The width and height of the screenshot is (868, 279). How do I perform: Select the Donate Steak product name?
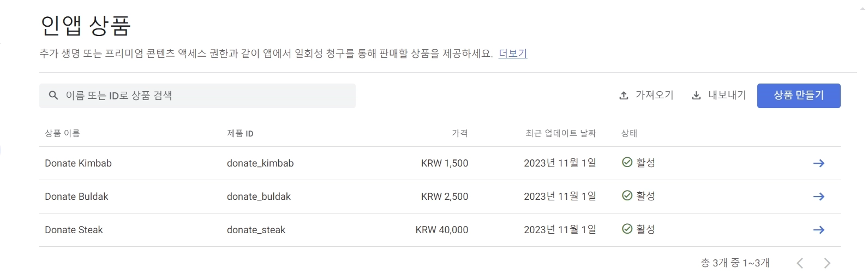coord(74,230)
